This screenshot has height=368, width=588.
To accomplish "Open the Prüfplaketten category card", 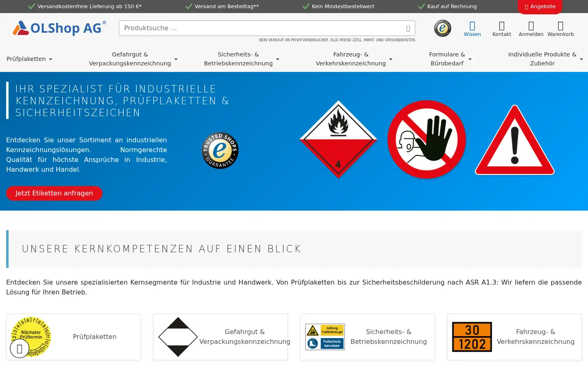I will point(73,337).
